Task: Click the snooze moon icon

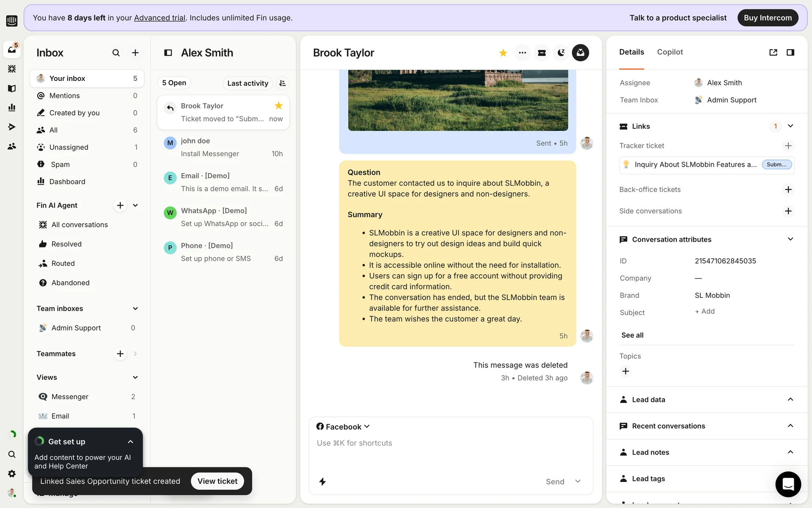Action: click(561, 53)
